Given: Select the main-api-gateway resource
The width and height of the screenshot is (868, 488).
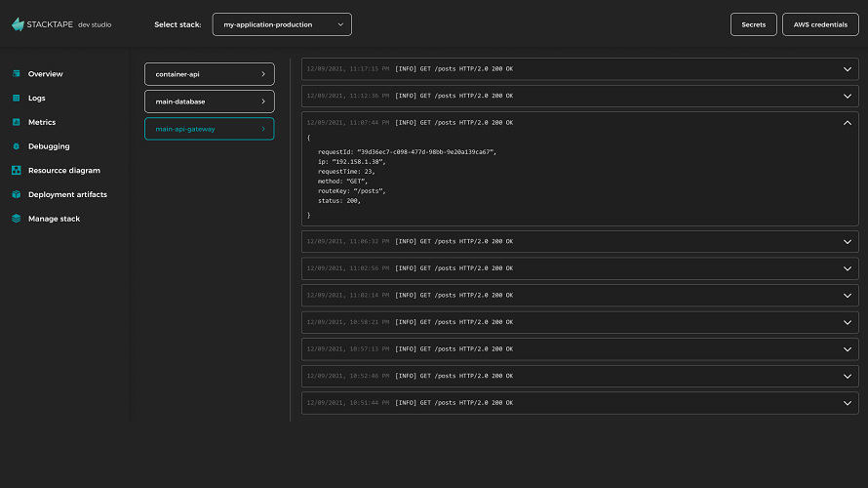Looking at the screenshot, I should pyautogui.click(x=209, y=129).
